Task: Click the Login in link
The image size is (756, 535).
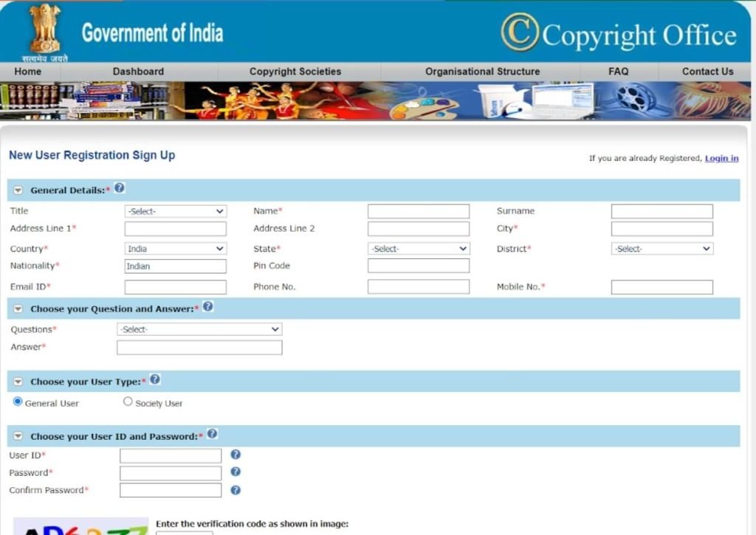Action: [x=722, y=158]
